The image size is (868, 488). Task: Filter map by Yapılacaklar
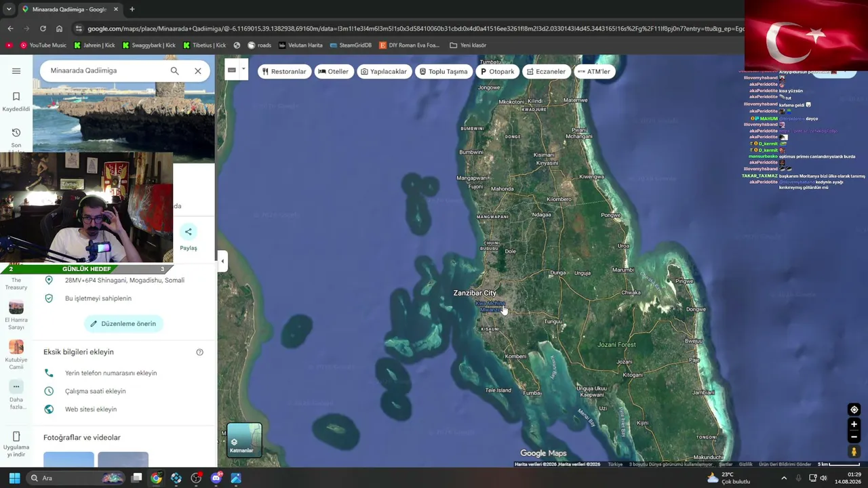(384, 71)
